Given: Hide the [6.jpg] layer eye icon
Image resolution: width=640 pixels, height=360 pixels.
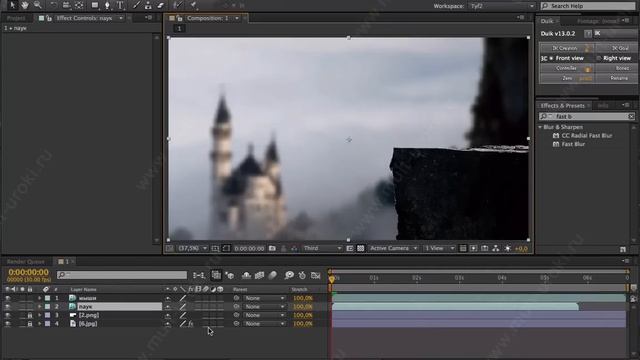Looking at the screenshot, I should [x=7, y=324].
